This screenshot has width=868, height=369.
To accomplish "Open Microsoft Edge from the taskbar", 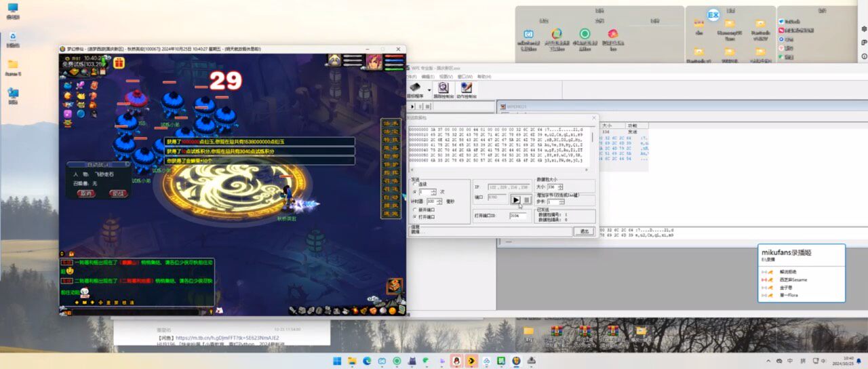I will pyautogui.click(x=367, y=361).
